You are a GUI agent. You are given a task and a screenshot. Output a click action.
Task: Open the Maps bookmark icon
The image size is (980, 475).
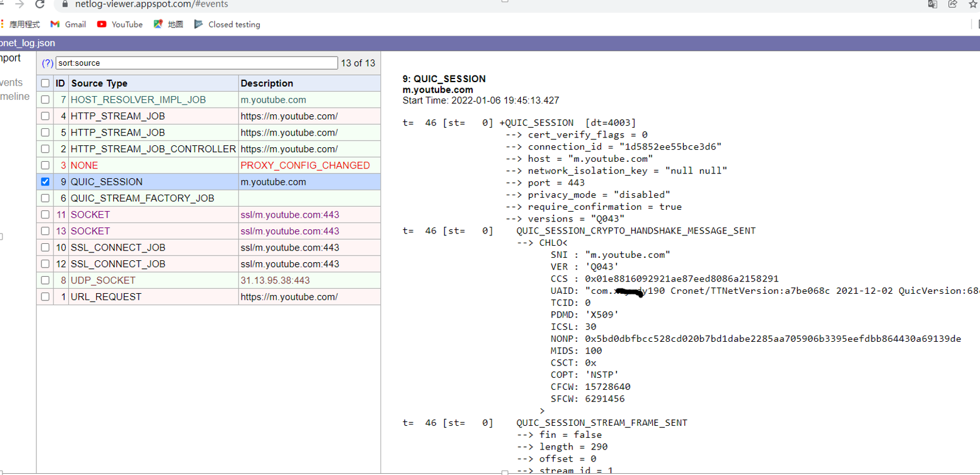tap(159, 24)
